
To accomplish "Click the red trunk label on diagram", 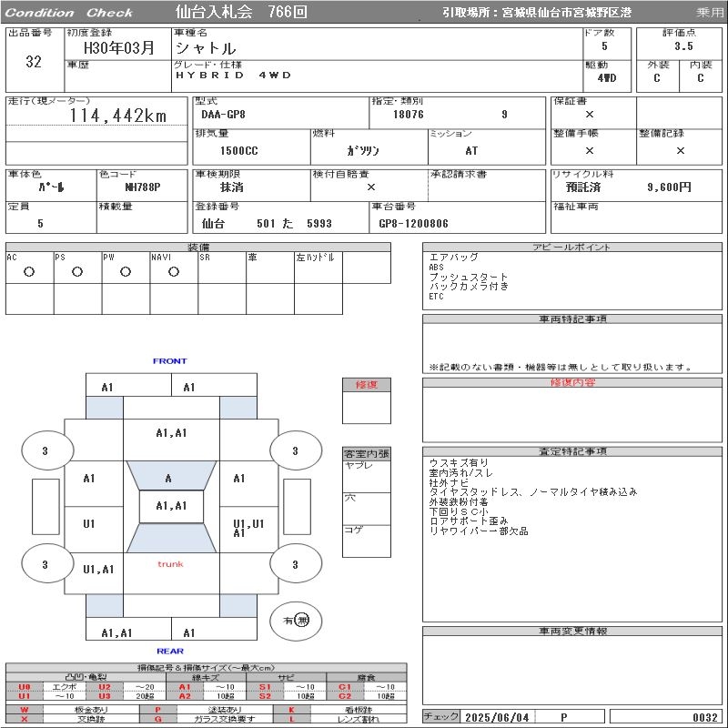I will pyautogui.click(x=170, y=564).
